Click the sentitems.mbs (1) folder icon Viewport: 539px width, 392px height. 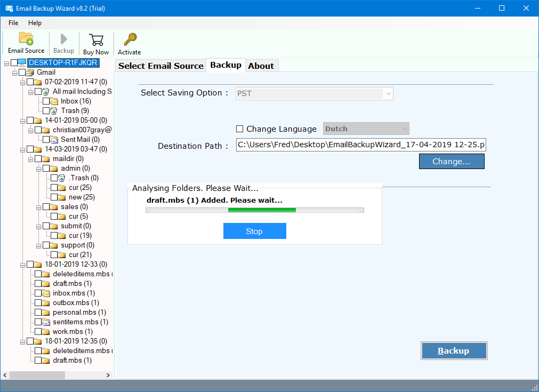(x=46, y=322)
